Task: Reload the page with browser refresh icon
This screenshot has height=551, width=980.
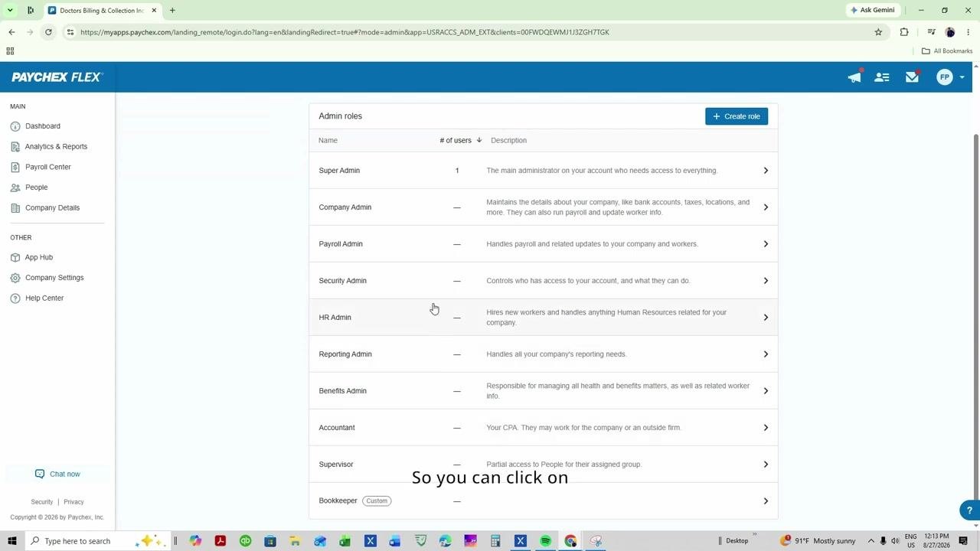Action: (48, 32)
